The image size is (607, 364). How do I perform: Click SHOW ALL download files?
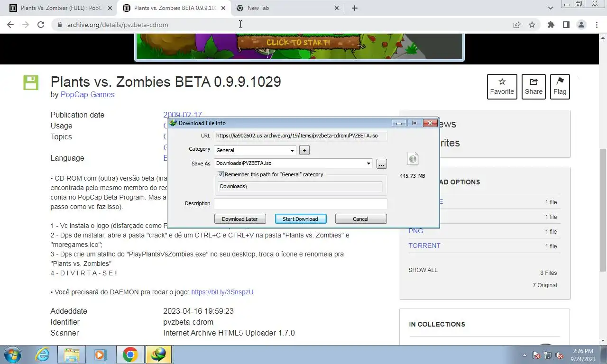tap(423, 270)
